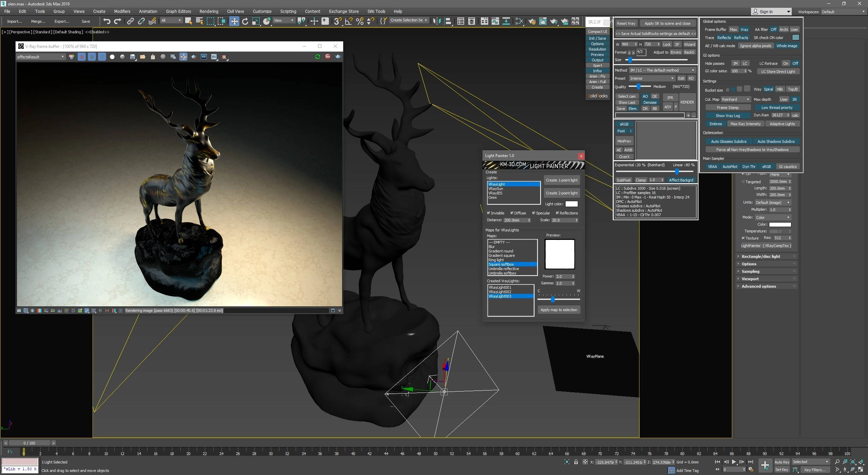Toggle the Diffuse checkbox in Light Painter

512,213
